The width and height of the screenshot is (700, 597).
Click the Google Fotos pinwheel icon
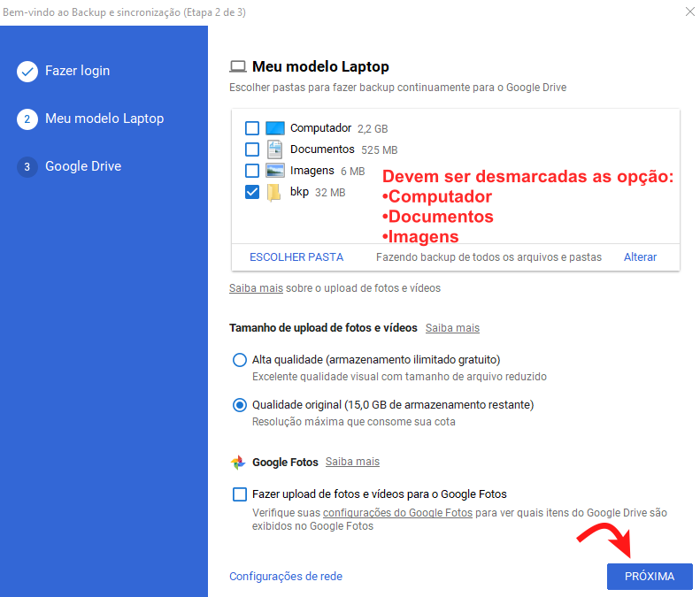238,462
